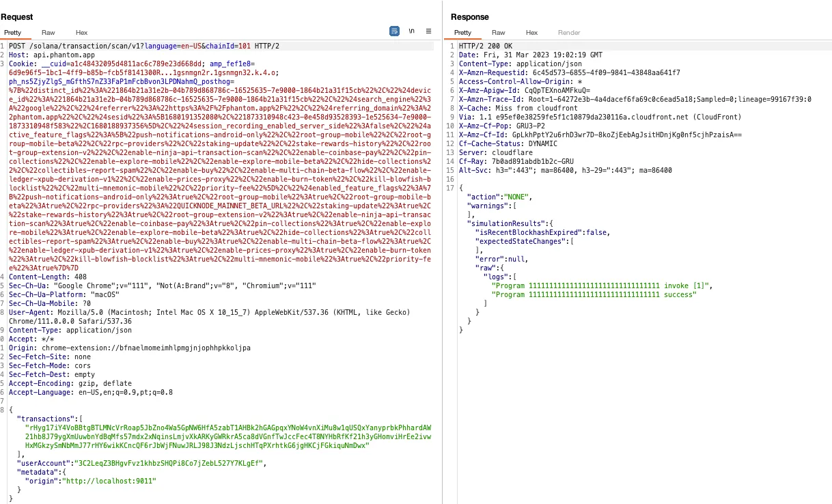
Task: Click the Sec-Ch-Ua-Mobile: ?0 header
Action: tap(50, 303)
